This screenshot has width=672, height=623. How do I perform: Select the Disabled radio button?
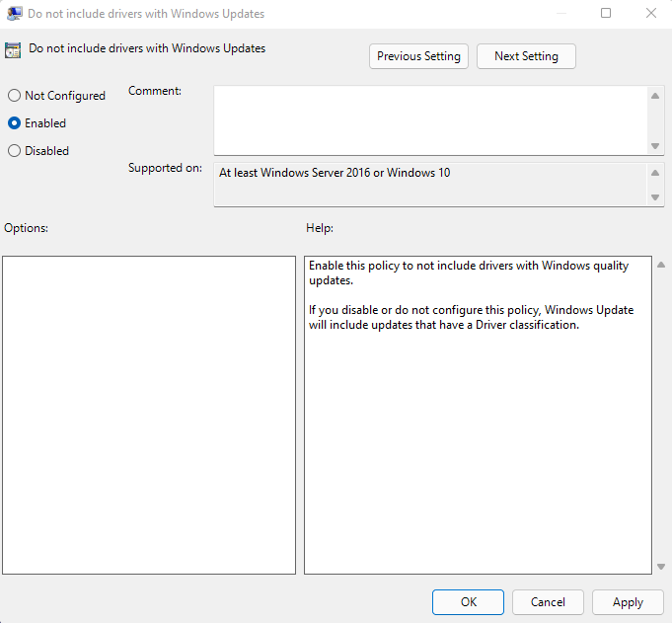pos(14,151)
